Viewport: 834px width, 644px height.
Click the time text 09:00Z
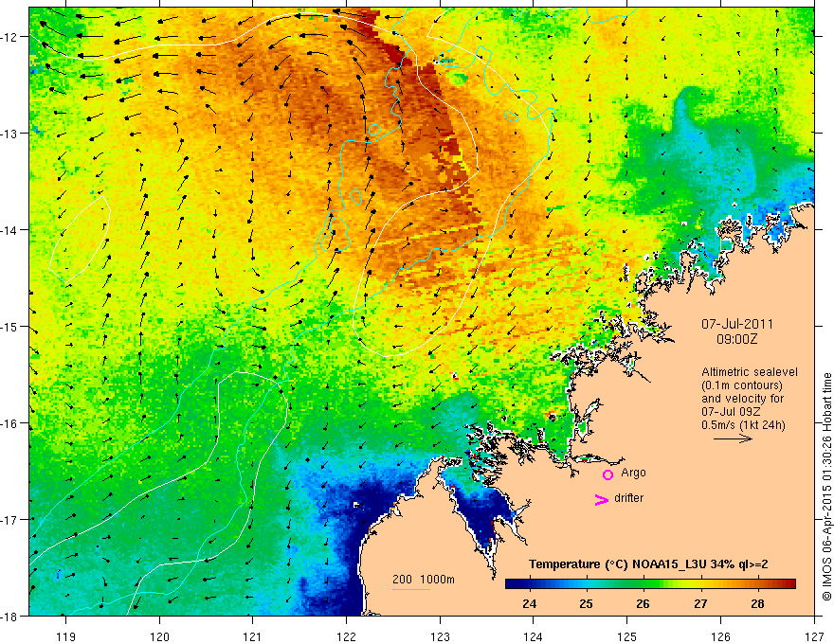(737, 339)
